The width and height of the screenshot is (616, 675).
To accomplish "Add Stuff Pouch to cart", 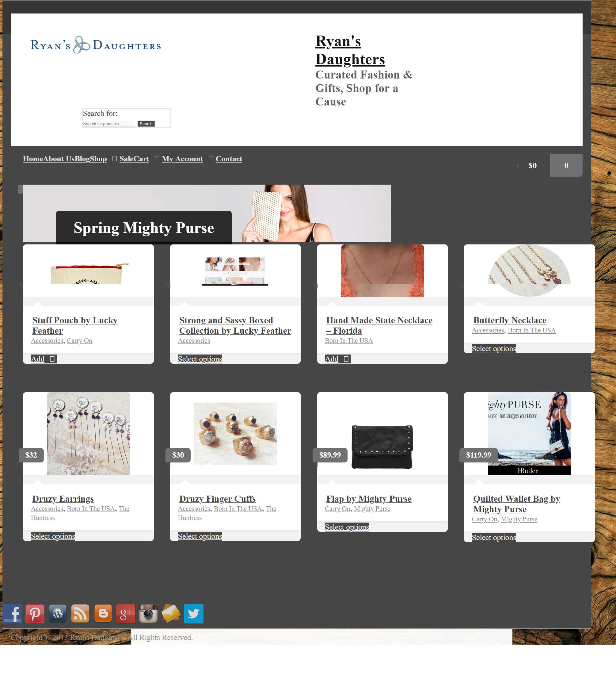I will tap(44, 359).
